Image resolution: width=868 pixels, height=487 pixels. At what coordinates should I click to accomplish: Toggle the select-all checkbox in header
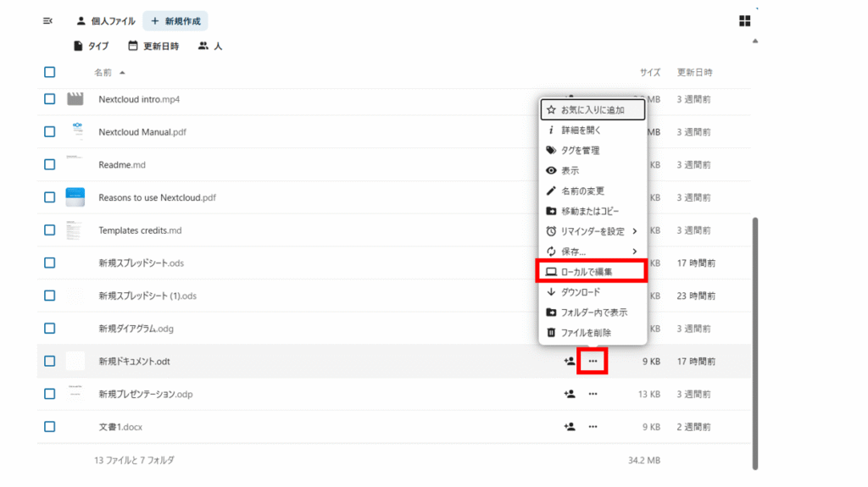tap(49, 73)
